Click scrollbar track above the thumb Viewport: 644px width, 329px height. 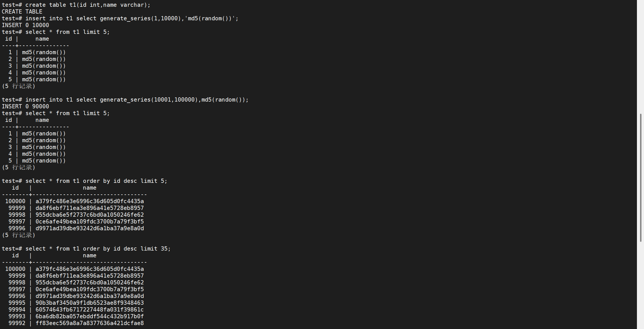pyautogui.click(x=641, y=56)
